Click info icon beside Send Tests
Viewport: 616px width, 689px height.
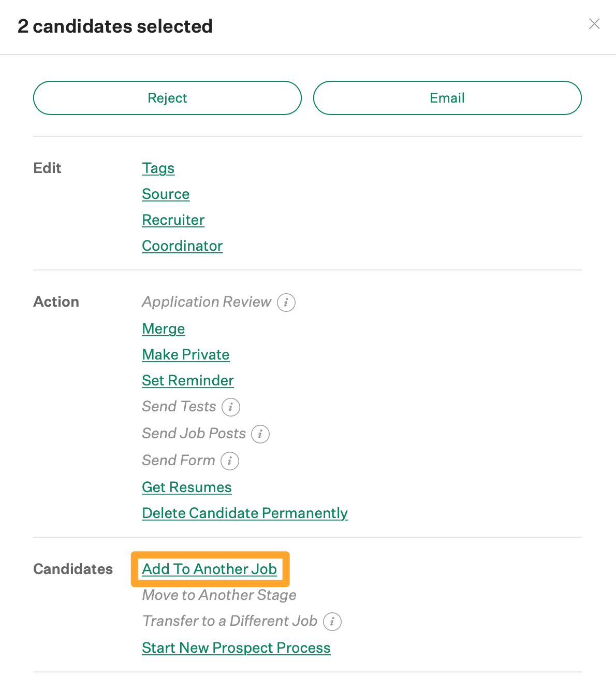point(231,407)
